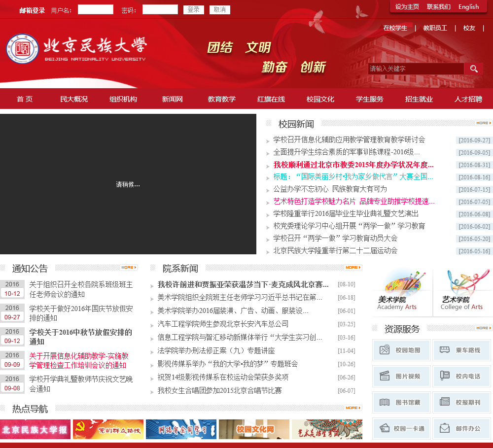Open 网络安全周学习 banner
Viewport: 493px width, 448px height.
[x=181, y=429]
